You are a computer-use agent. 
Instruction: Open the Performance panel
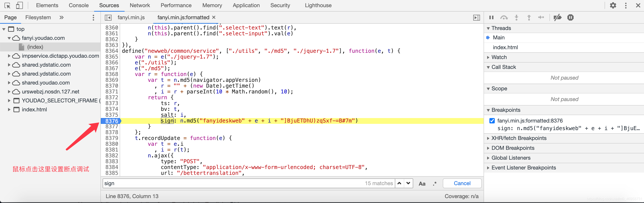[176, 5]
